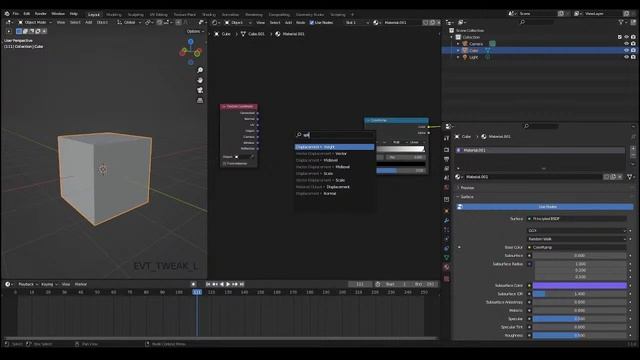This screenshot has height=360, width=640.
Task: Collapse the Surface panel
Action: [x=467, y=197]
